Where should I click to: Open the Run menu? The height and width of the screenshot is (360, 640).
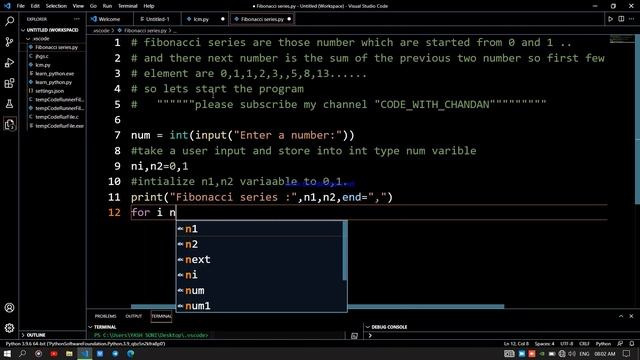[107, 6]
